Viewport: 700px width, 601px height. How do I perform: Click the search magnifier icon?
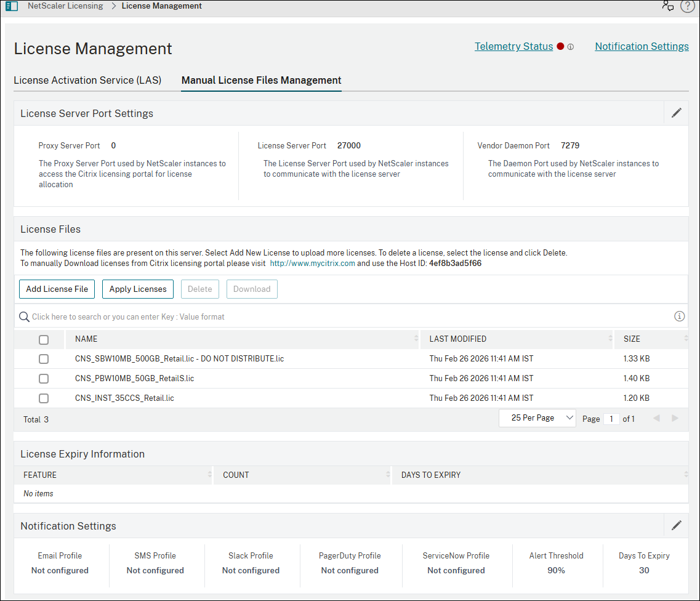(24, 317)
